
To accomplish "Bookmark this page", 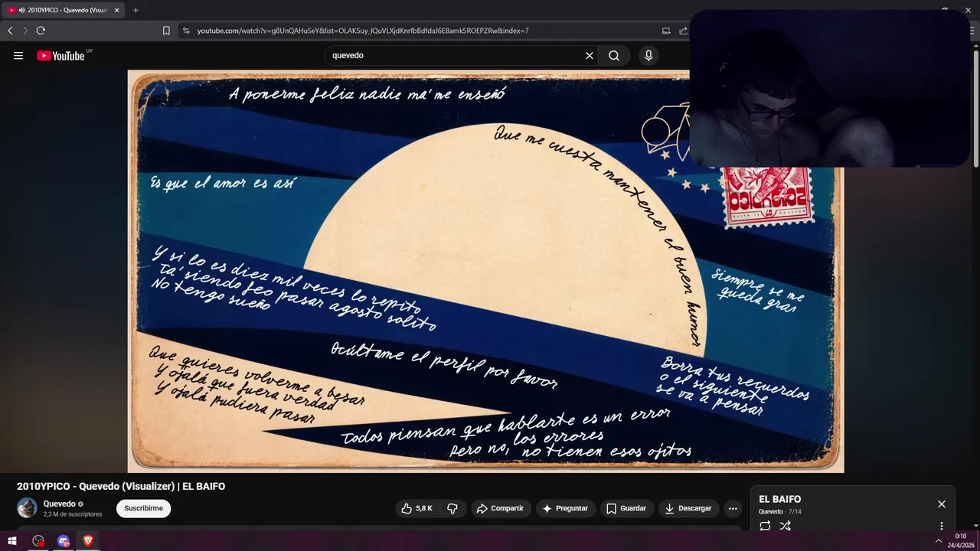I will point(166,31).
